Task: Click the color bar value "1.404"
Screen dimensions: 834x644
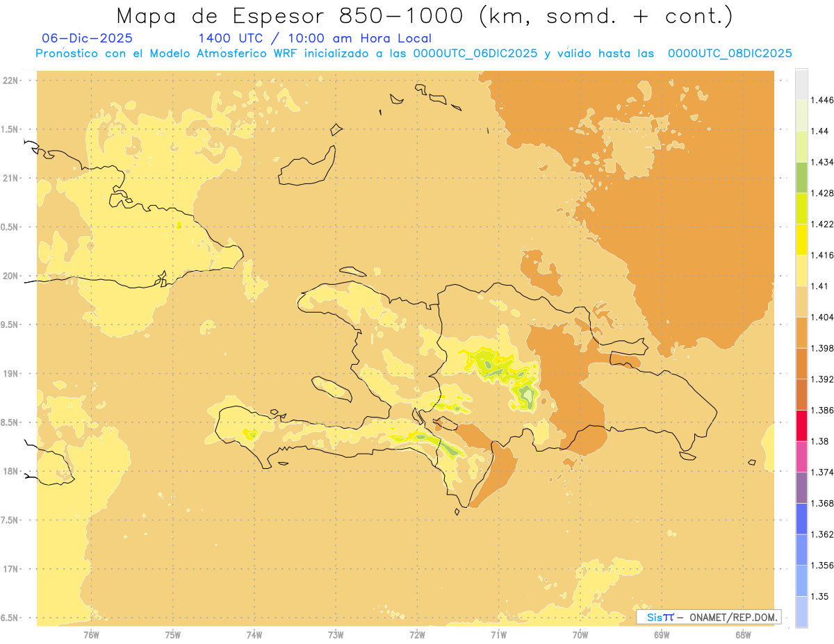Action: [822, 317]
